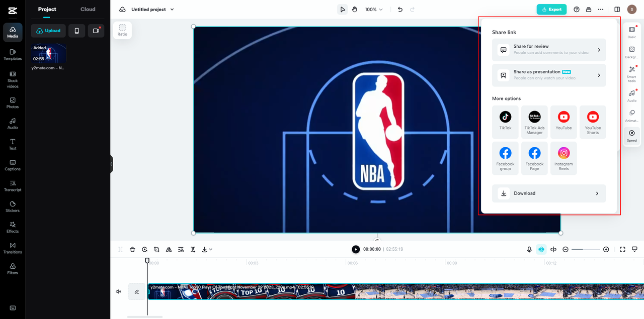Adjust the timeline zoom slider

pos(586,249)
